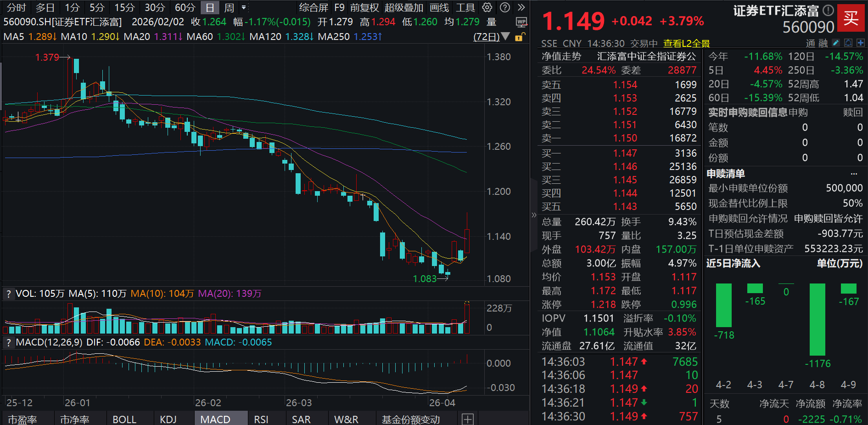The width and height of the screenshot is (868, 425).
Task: Open the BOLL indicator tab
Action: (124, 419)
